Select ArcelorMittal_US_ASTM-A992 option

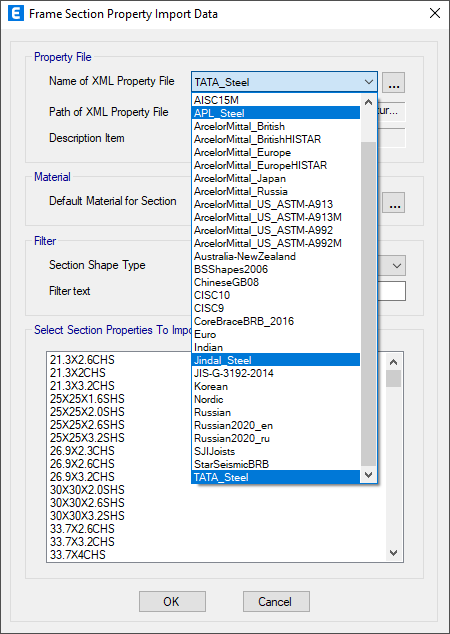276,230
